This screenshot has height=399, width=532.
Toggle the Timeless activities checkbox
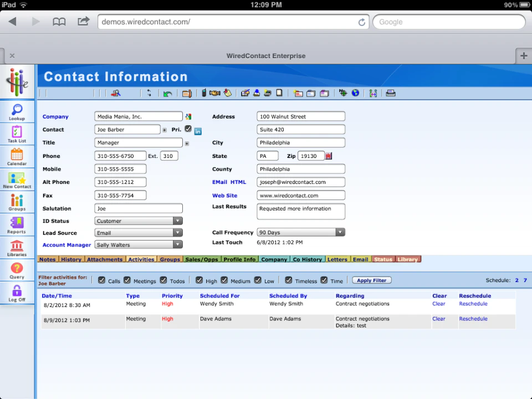[x=289, y=280]
